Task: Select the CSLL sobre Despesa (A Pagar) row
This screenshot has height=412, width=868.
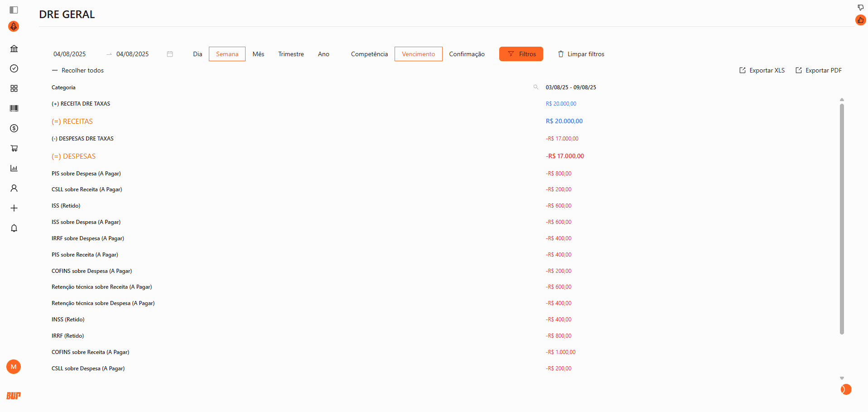Action: [445, 368]
